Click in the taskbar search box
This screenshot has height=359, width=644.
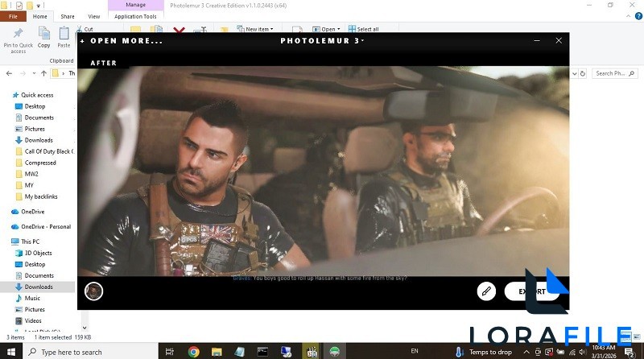point(89,352)
